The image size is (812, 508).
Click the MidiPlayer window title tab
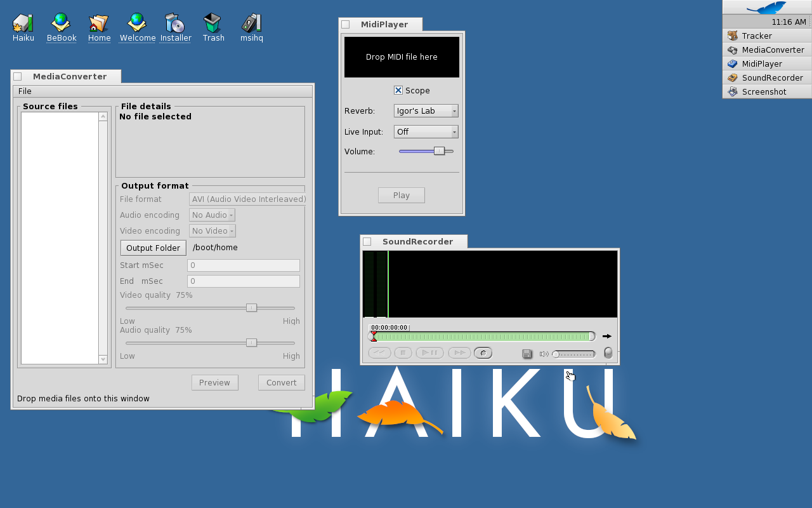(x=381, y=24)
